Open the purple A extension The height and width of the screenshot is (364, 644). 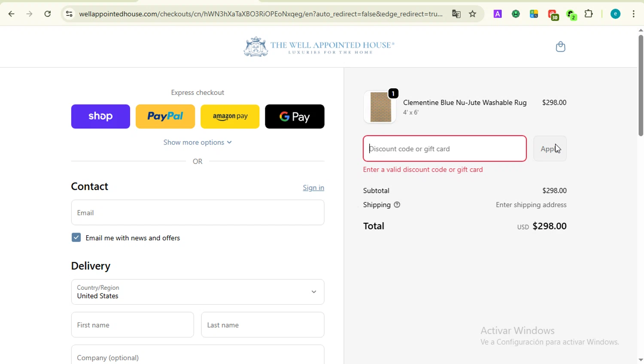coord(498,14)
